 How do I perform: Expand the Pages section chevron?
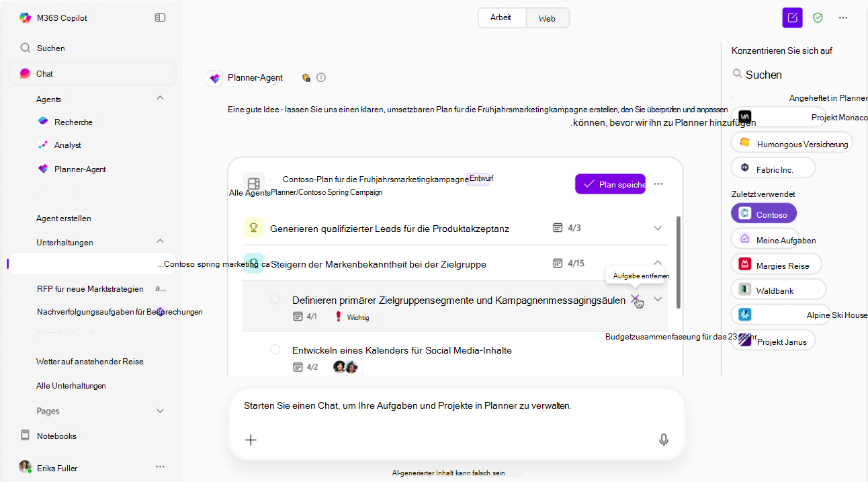pos(160,411)
